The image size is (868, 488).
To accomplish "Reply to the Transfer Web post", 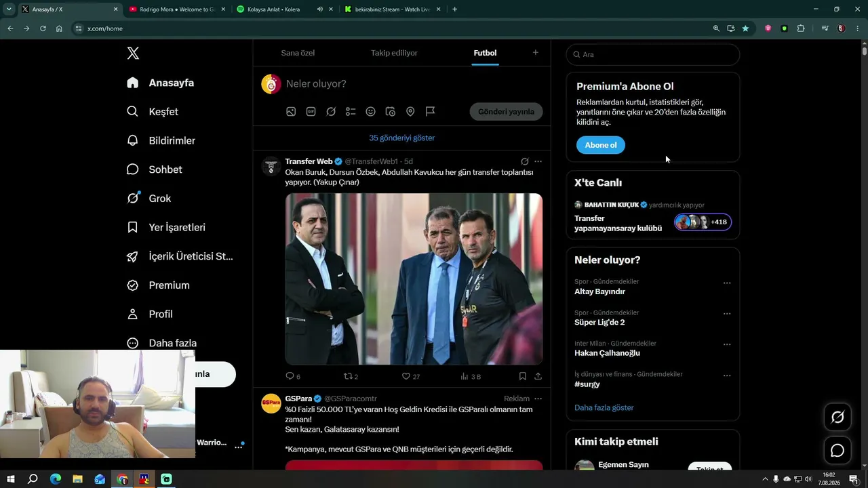I will (x=293, y=376).
